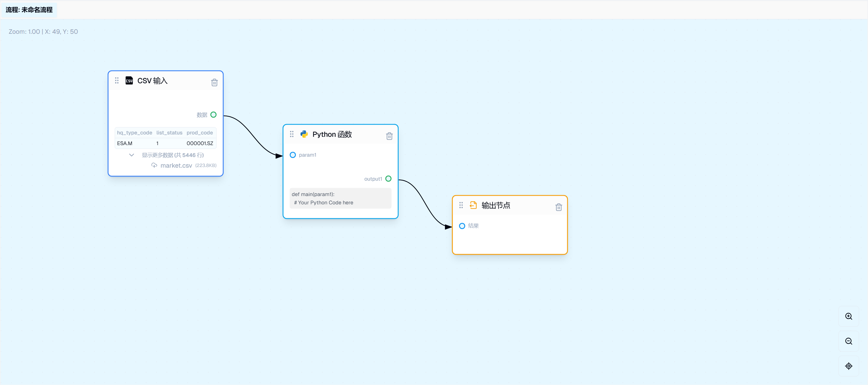Click the 结果 input port on 输出节点

[462, 226]
